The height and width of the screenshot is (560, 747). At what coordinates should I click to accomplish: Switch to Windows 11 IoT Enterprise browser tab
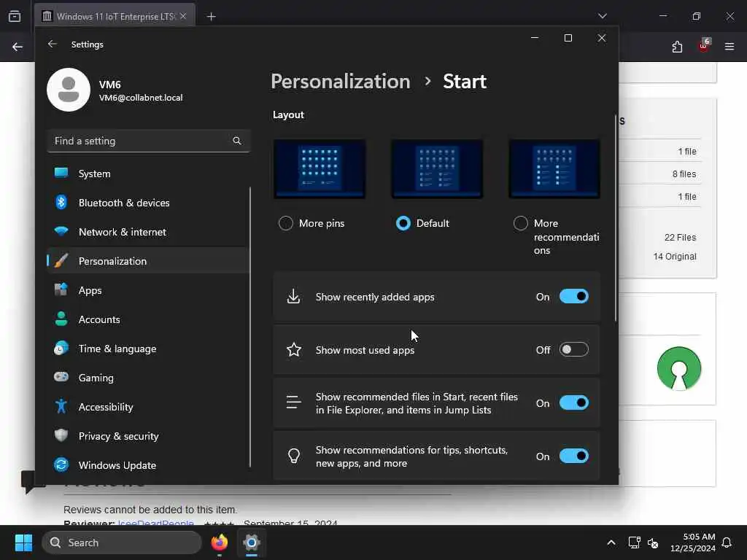(x=115, y=16)
